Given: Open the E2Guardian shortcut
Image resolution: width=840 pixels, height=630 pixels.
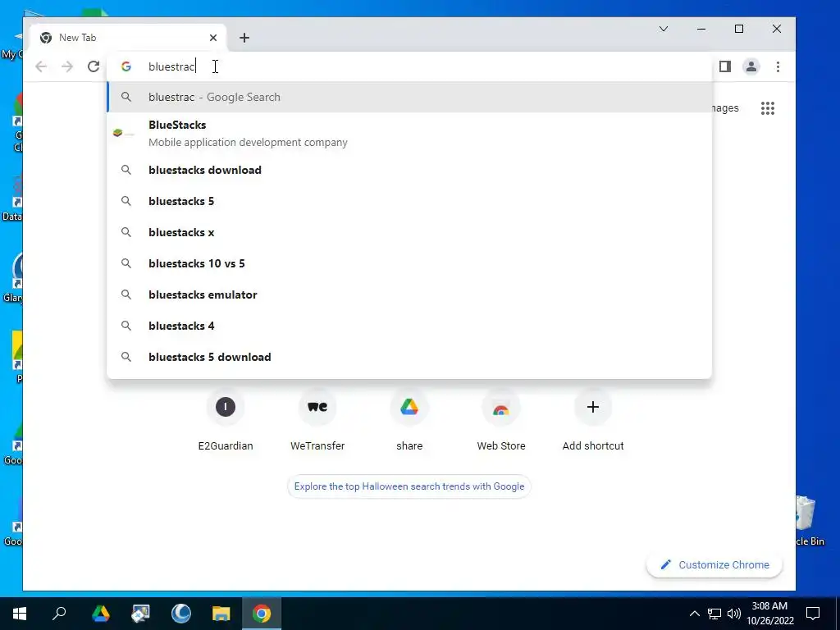Looking at the screenshot, I should [226, 421].
